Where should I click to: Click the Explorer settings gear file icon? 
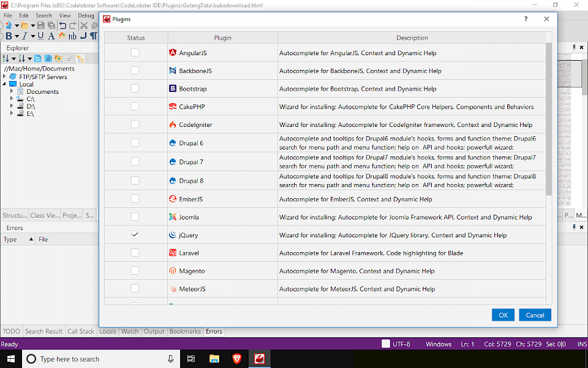click(x=48, y=59)
